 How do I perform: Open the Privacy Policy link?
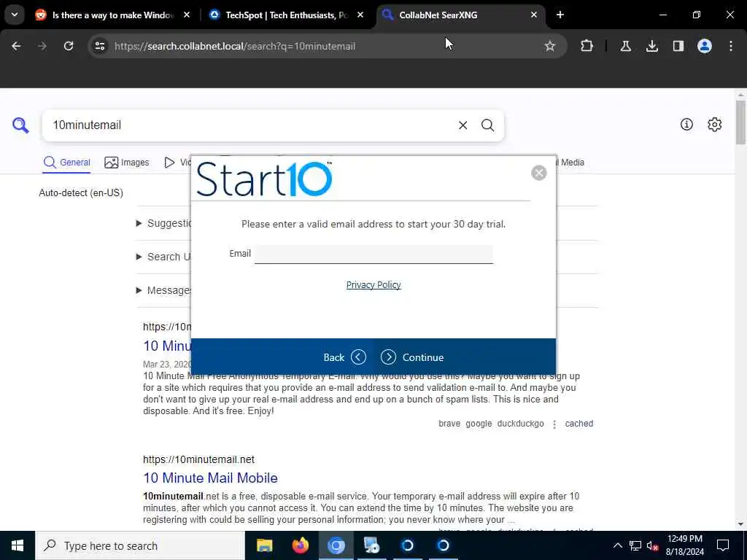pyautogui.click(x=373, y=285)
